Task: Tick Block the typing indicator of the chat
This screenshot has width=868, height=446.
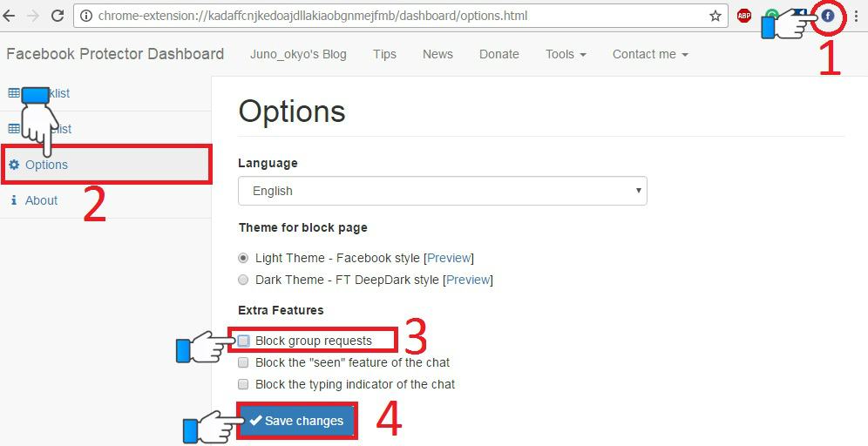Action: [x=243, y=384]
